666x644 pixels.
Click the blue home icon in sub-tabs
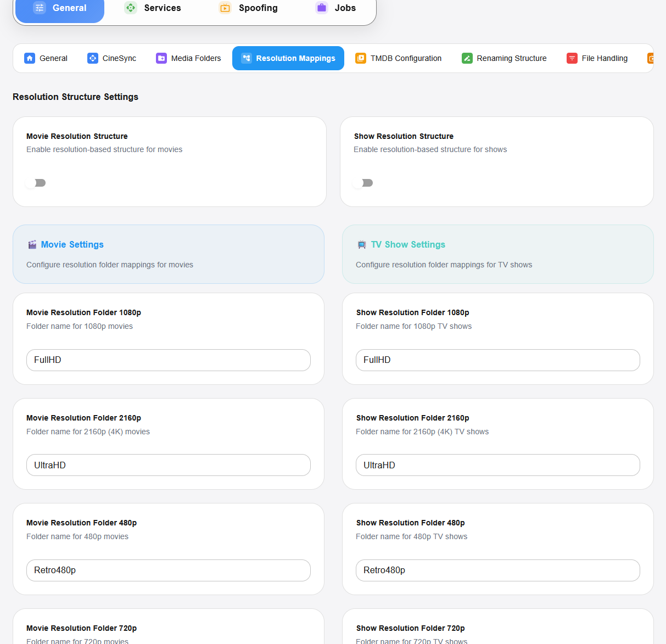click(x=30, y=58)
